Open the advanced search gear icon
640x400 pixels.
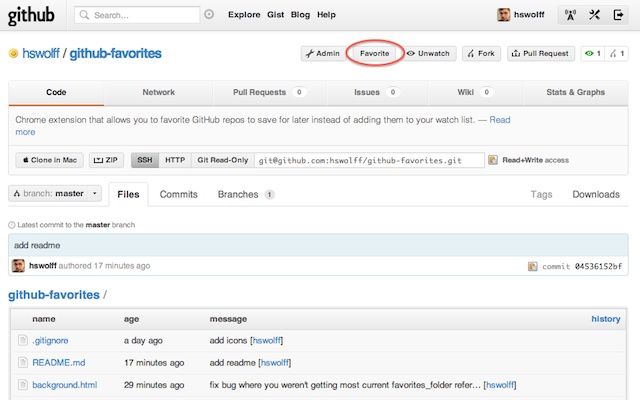tap(209, 15)
